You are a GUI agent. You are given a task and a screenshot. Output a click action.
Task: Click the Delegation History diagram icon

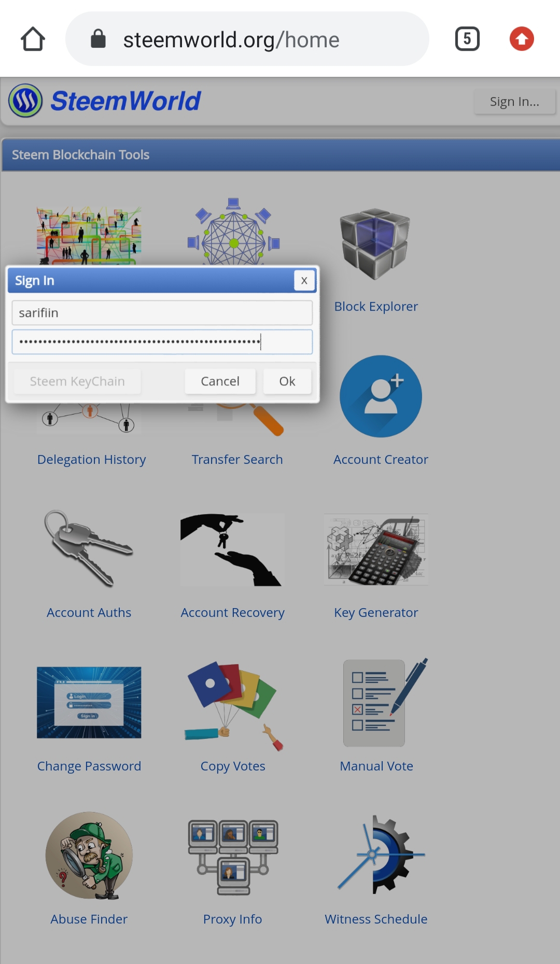tap(89, 419)
